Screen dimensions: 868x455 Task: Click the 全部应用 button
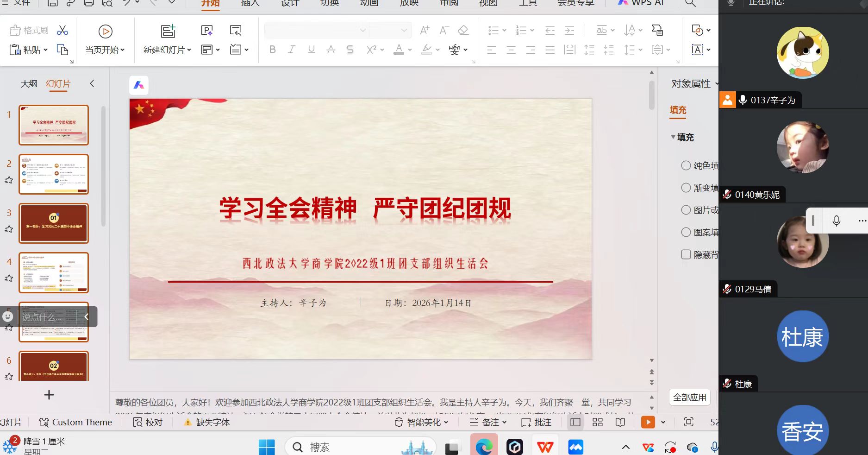(689, 397)
